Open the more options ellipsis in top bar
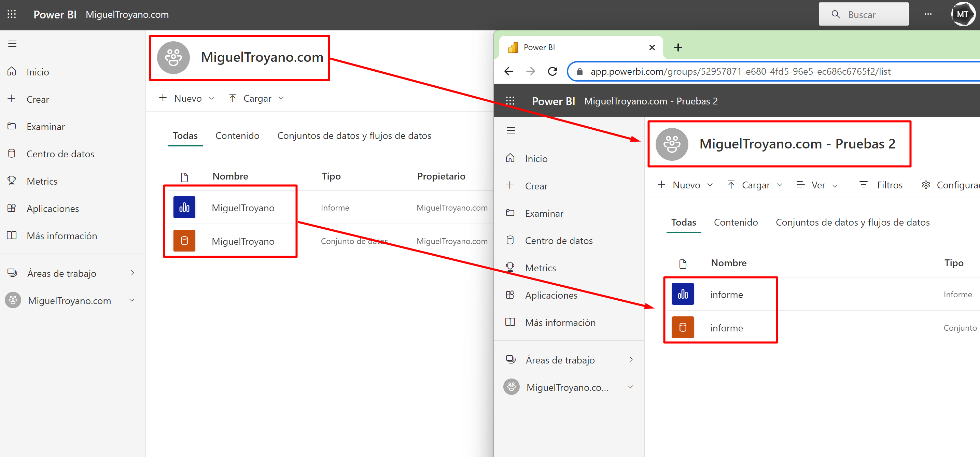Viewport: 980px width, 457px height. tap(928, 14)
